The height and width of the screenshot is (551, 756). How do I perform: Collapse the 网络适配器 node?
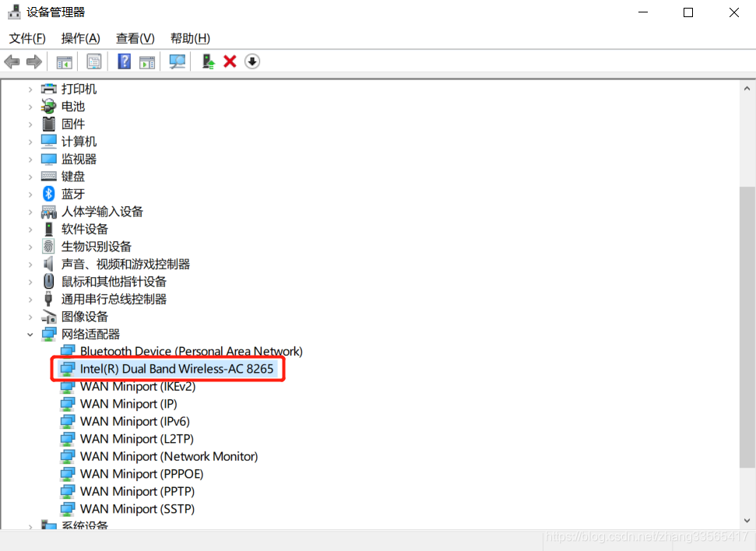click(30, 335)
